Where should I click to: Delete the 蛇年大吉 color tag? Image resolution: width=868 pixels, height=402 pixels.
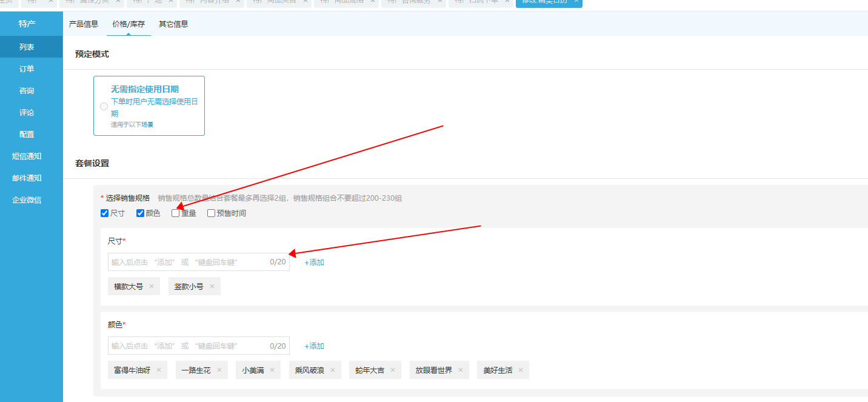(x=393, y=370)
